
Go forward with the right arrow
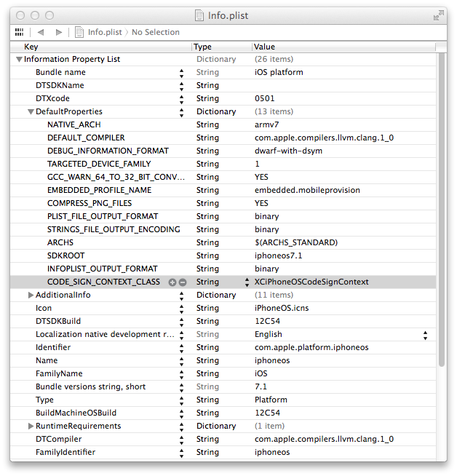point(59,32)
